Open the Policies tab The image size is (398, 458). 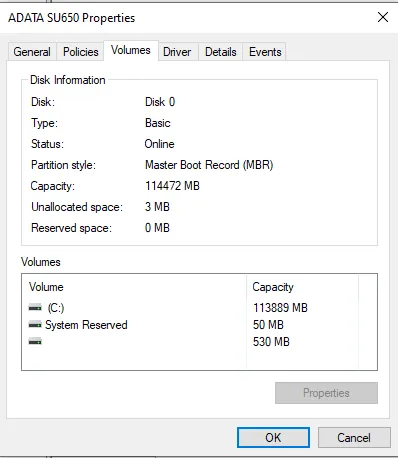pos(81,52)
